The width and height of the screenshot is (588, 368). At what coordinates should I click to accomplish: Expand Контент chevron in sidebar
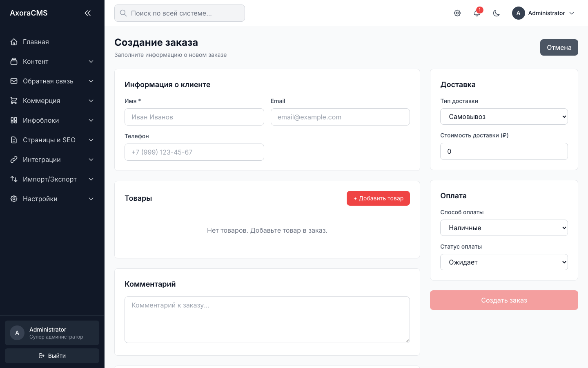[91, 61]
